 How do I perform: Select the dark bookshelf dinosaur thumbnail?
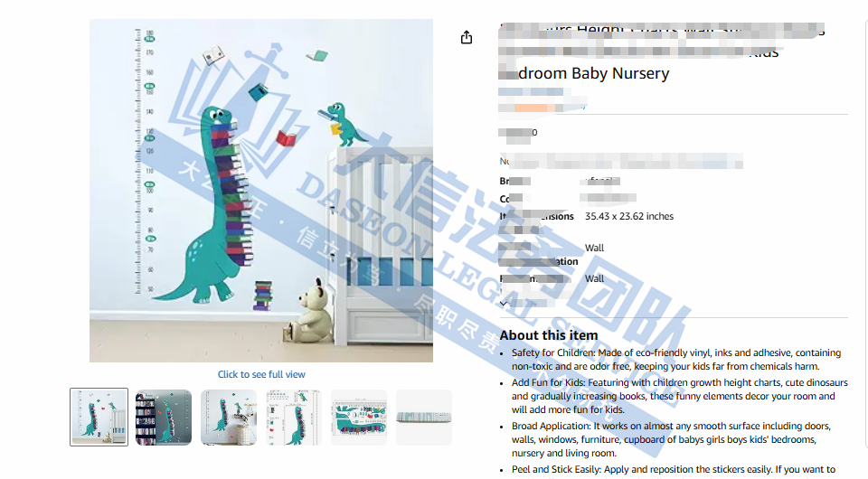click(164, 417)
